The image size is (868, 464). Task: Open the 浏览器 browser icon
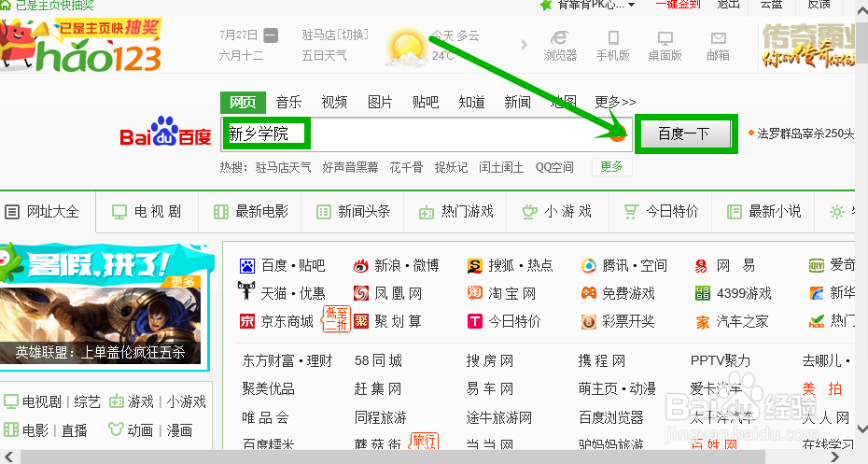(x=560, y=45)
